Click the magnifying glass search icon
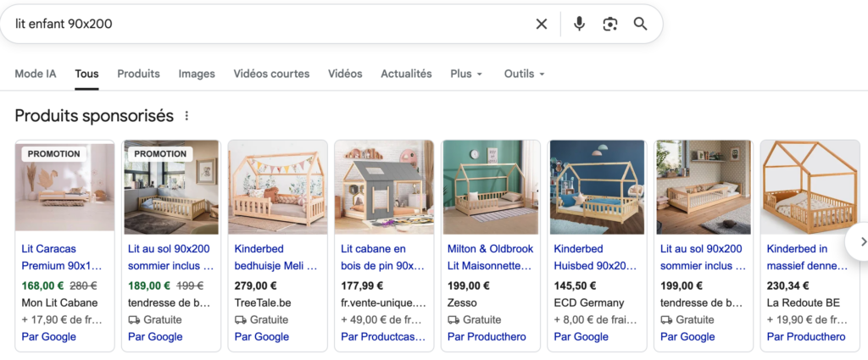The height and width of the screenshot is (360, 868). [x=640, y=24]
